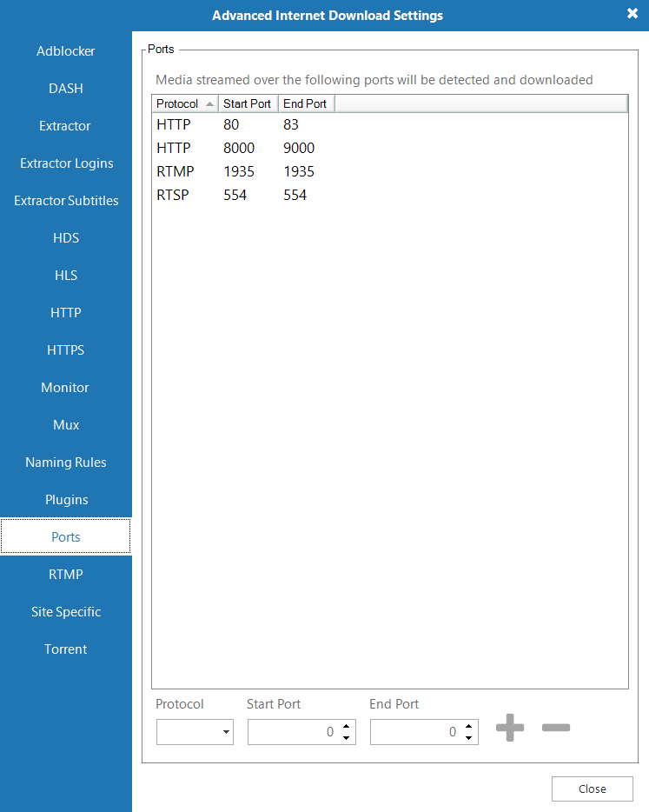Click the plus icon to add port

[x=510, y=728]
